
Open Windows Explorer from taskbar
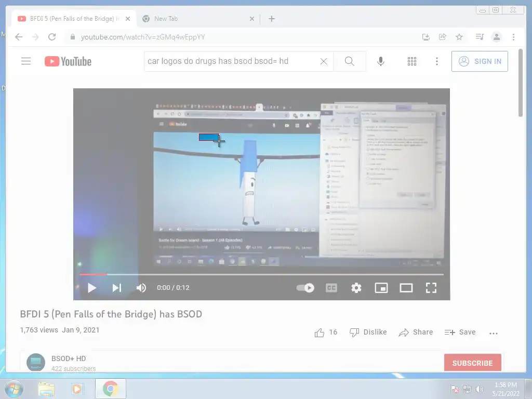tap(46, 389)
